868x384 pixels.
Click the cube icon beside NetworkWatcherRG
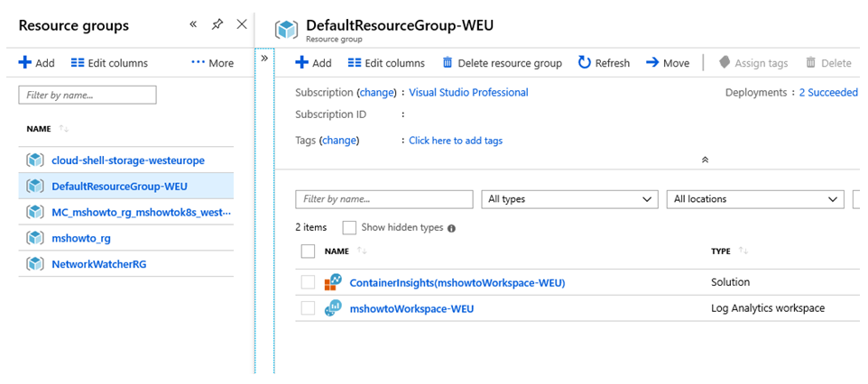pyautogui.click(x=35, y=264)
